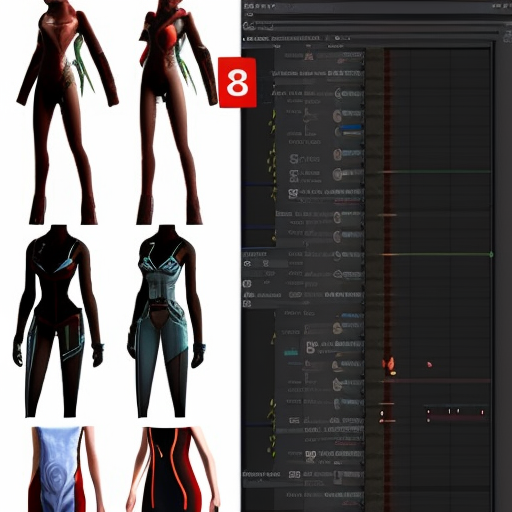Select the top-right red suit character thumbnail
Image resolution: width=512 pixels, height=512 pixels.
click(174, 112)
